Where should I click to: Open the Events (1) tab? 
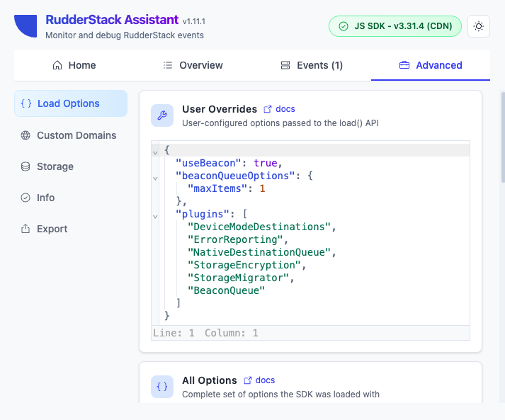[312, 65]
